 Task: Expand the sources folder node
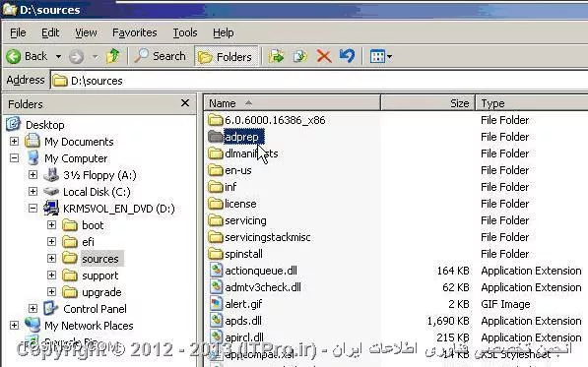pos(52,259)
